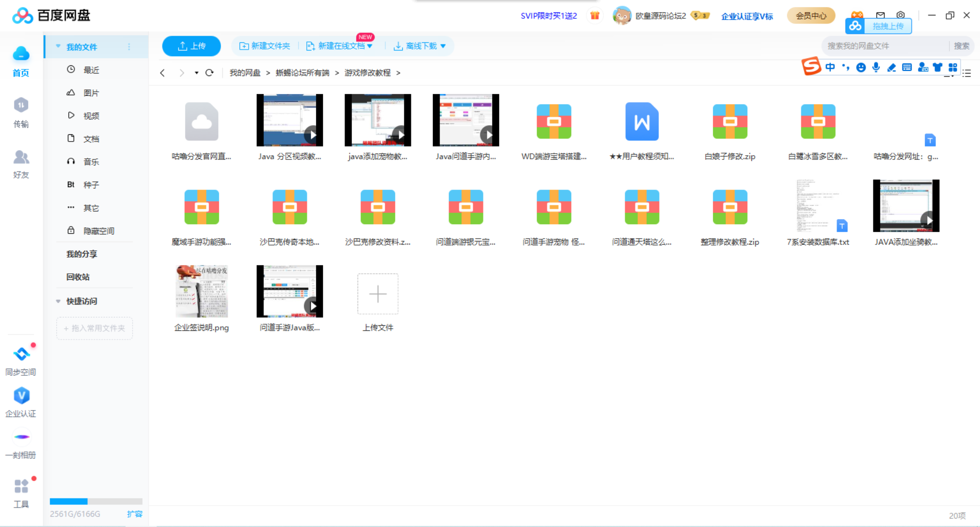Expand breadcrumb after 游戏修改教程
980x527 pixels.
click(398, 73)
